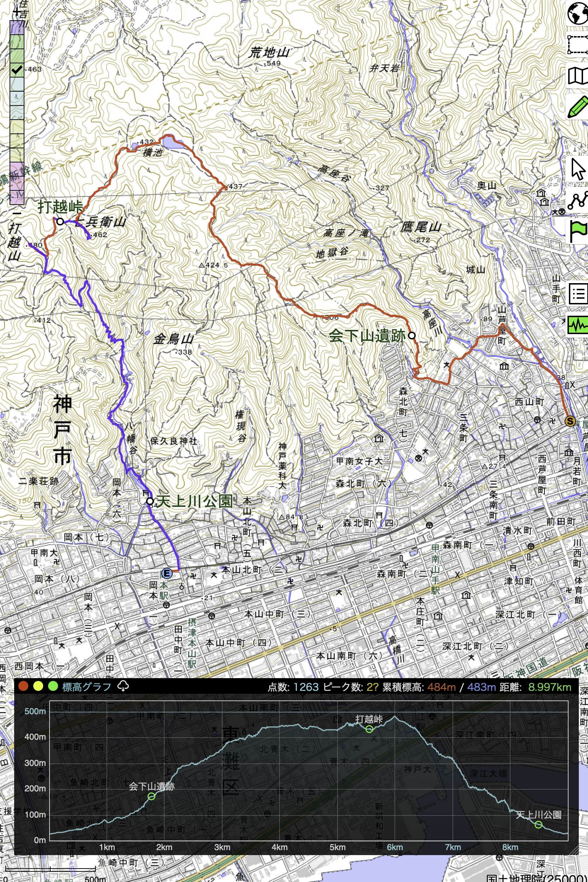Screen dimensions: 588x882
Task: Open the list panel icon
Action: [x=578, y=293]
